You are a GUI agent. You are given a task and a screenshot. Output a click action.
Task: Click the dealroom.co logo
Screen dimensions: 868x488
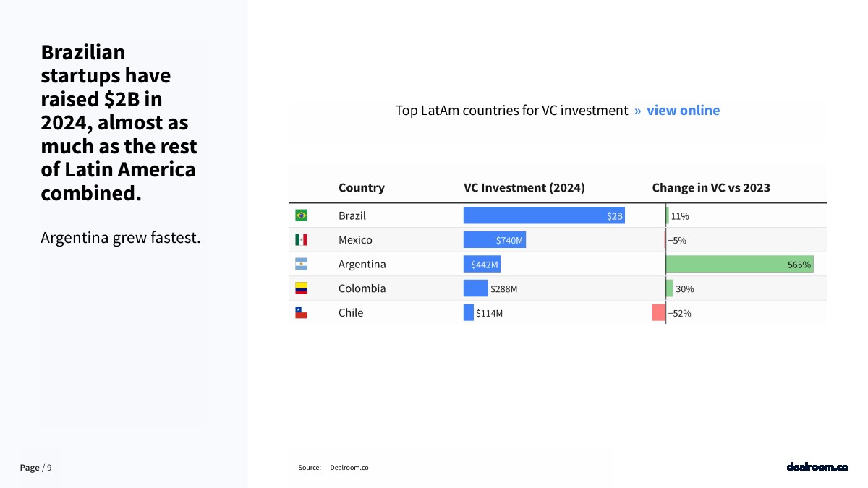[817, 467]
